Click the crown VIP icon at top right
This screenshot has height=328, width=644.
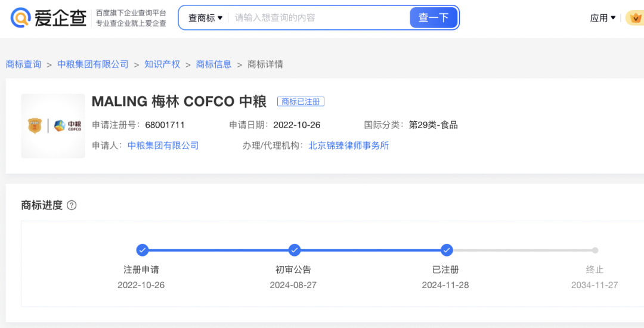click(635, 18)
